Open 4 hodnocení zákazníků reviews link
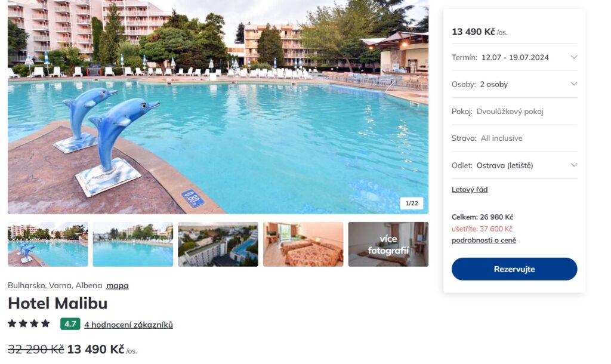 pyautogui.click(x=129, y=325)
